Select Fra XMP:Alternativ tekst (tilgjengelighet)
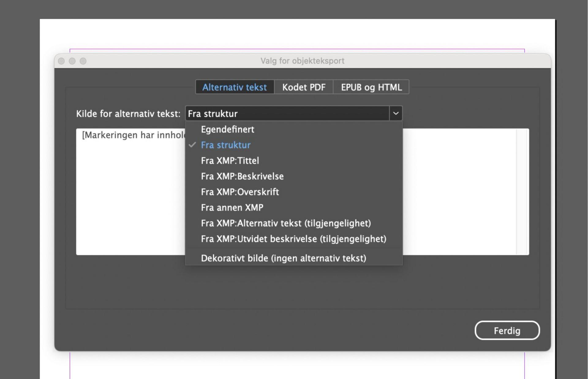 286,223
